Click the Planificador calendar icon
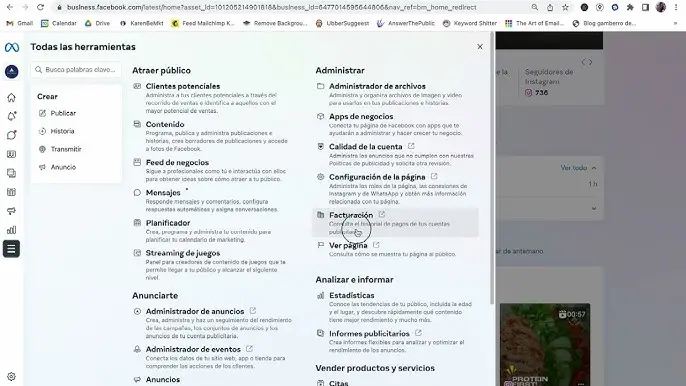Screen dimensions: 686x386 (137, 223)
